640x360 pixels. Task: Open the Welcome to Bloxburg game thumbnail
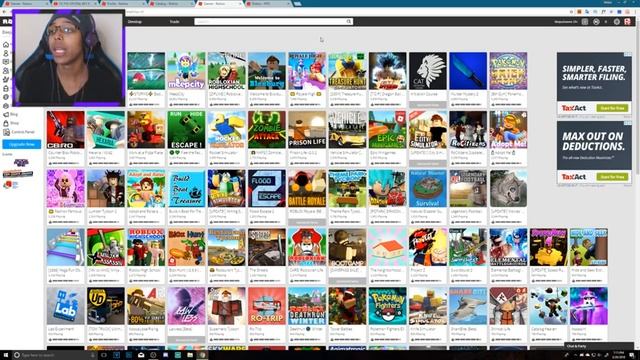click(267, 71)
